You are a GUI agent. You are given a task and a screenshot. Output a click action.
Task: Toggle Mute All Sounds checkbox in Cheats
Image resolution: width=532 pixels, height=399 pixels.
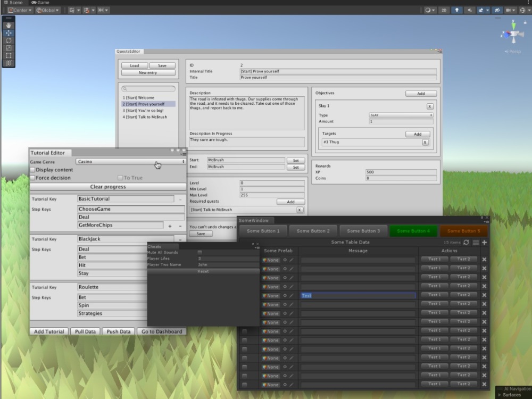pos(199,252)
